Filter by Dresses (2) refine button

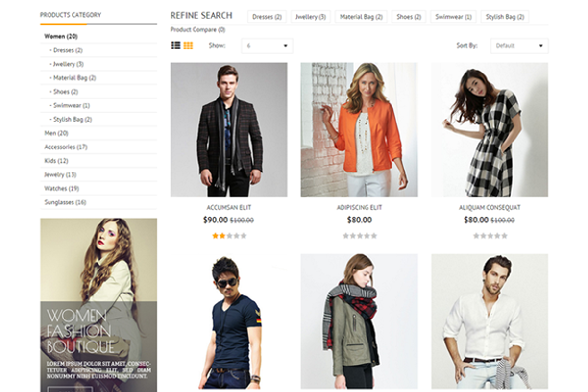[267, 17]
